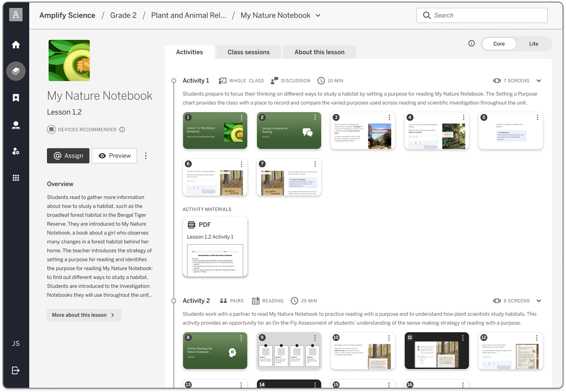The height and width of the screenshot is (392, 566).
Task: Open screen 4 thumbnail
Action: coord(437,131)
